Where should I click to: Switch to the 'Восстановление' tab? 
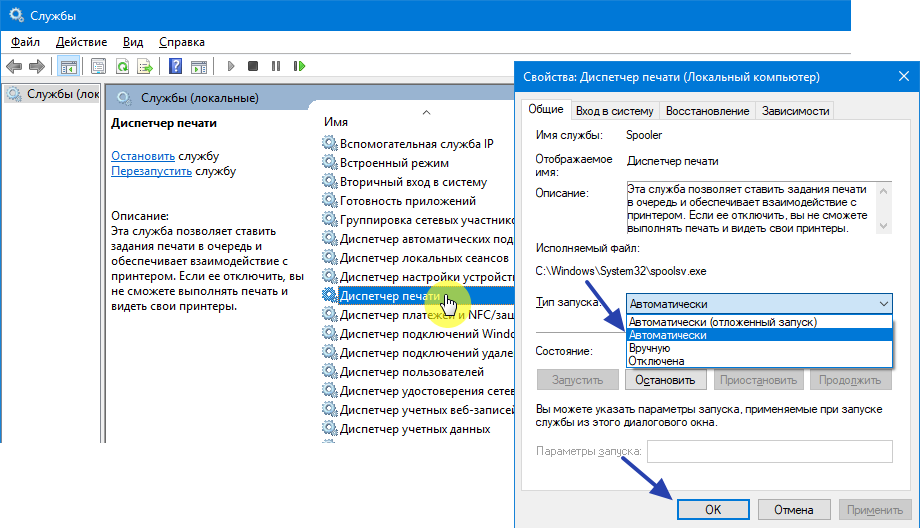[x=707, y=111]
